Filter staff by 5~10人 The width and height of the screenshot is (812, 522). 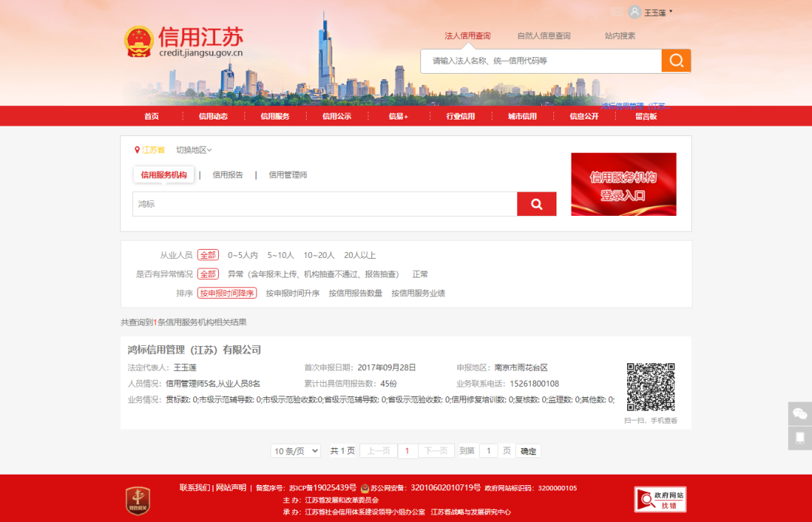click(x=280, y=255)
